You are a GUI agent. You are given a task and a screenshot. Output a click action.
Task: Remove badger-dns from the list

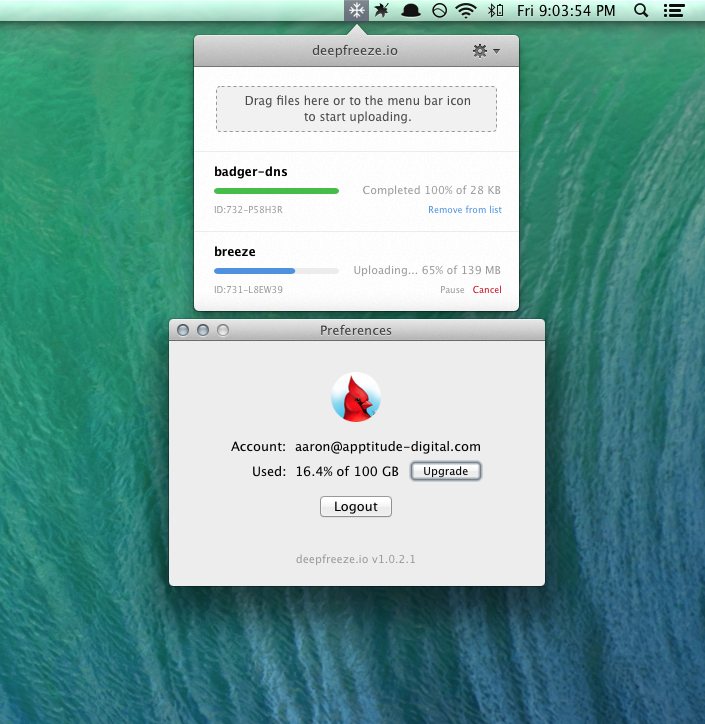coord(464,210)
